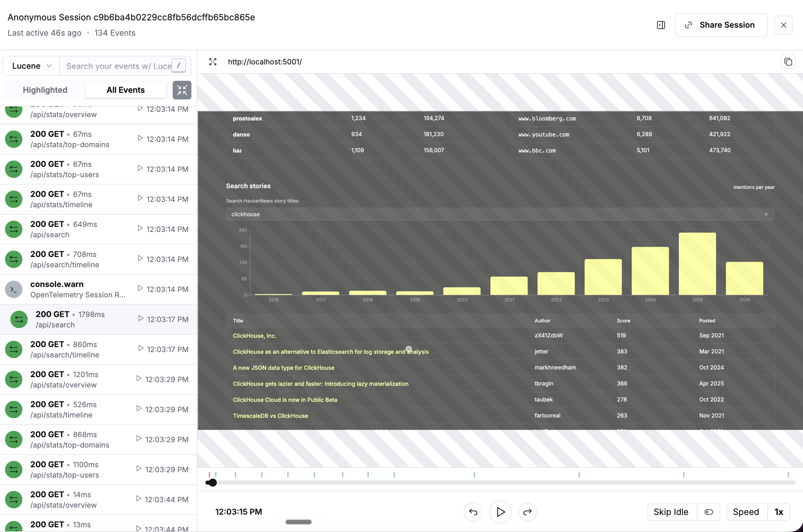Viewport: 803px width, 532px height.
Task: Click the clickhouse story search field in the replay
Action: [500, 214]
